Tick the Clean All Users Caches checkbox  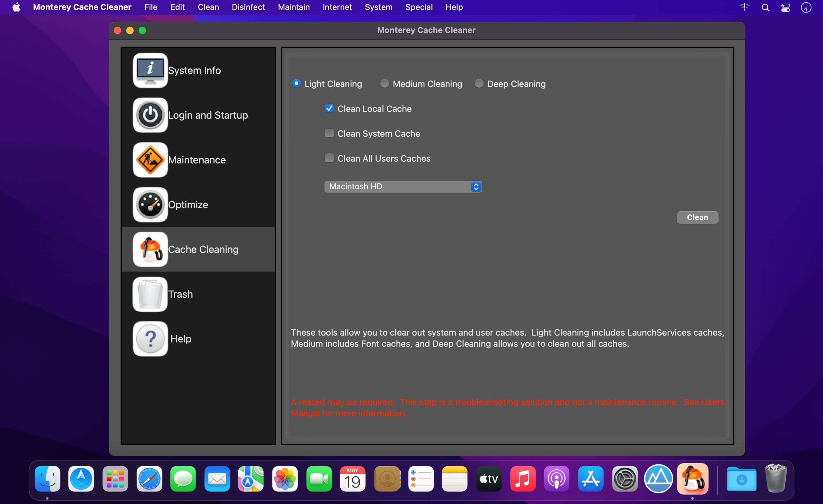pos(329,158)
